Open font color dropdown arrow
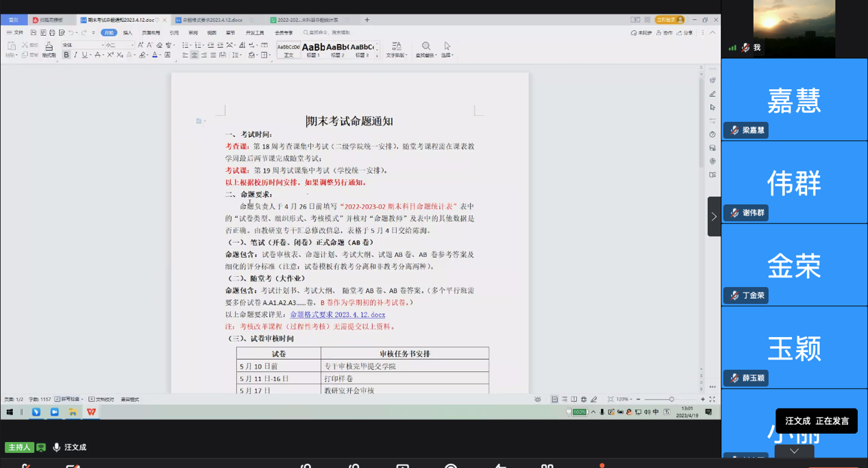868x468 pixels. tap(161, 55)
